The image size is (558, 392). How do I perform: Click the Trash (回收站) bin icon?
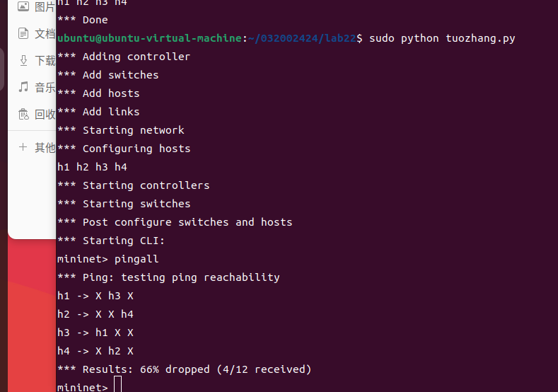click(x=23, y=114)
